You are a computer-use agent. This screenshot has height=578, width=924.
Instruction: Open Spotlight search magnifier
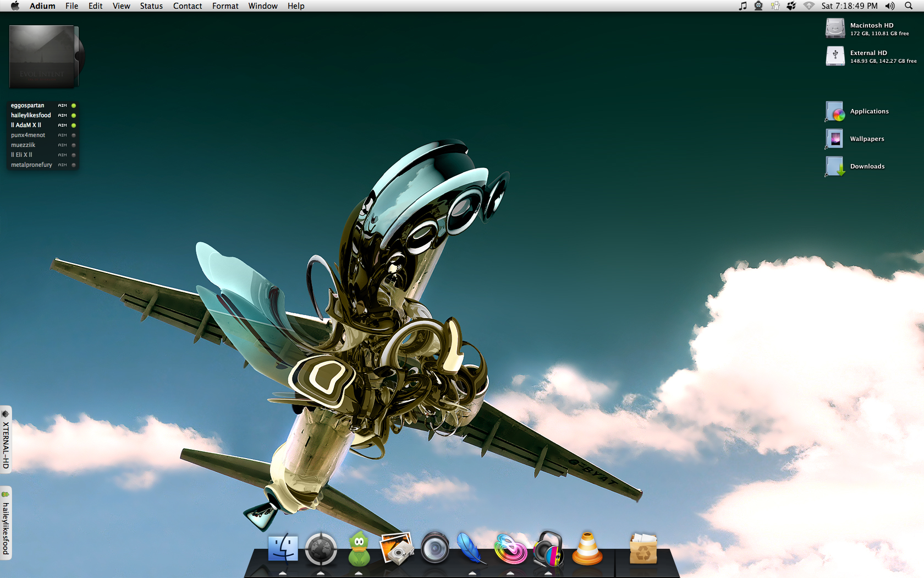[909, 6]
